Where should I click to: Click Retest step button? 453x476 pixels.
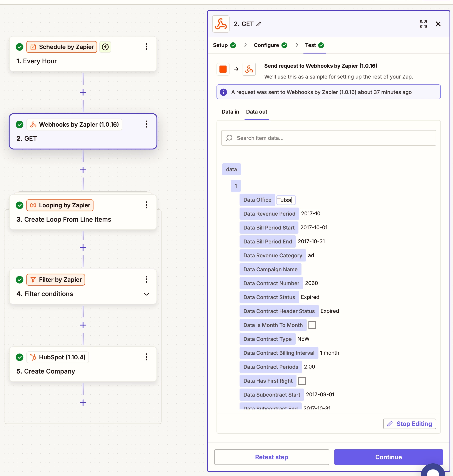pos(271,457)
